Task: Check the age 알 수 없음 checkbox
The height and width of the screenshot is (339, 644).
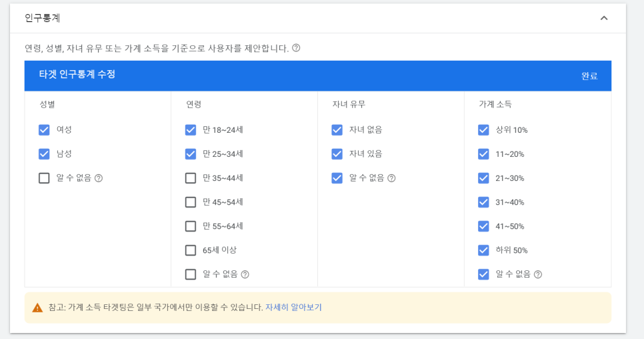Action: click(x=191, y=274)
